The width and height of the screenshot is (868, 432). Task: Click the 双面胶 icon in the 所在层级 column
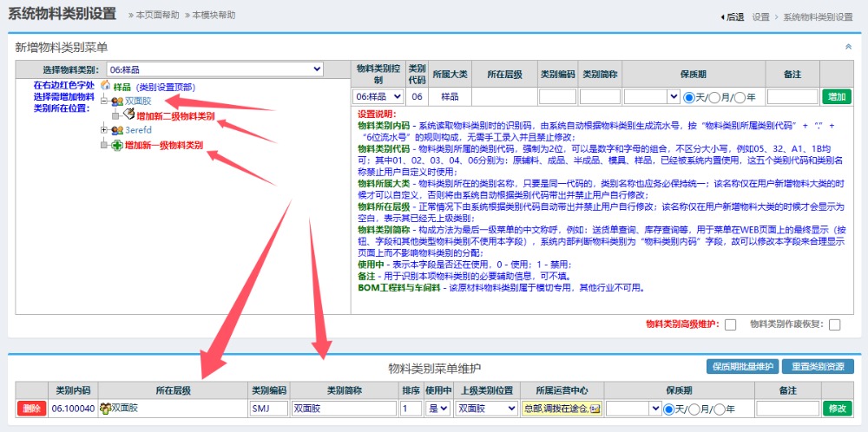pos(105,409)
